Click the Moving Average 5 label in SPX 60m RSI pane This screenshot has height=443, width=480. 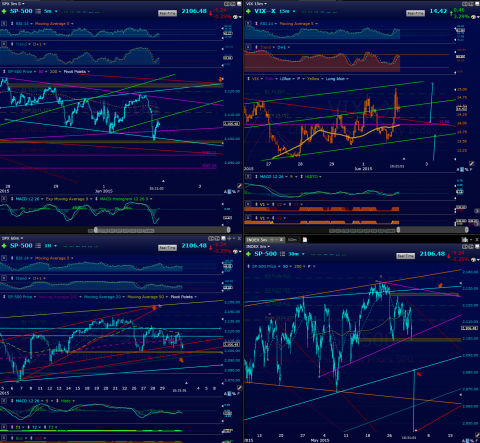pos(52,258)
